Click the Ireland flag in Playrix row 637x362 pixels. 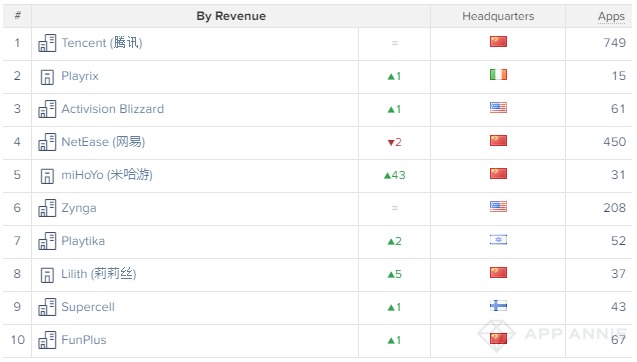498,75
